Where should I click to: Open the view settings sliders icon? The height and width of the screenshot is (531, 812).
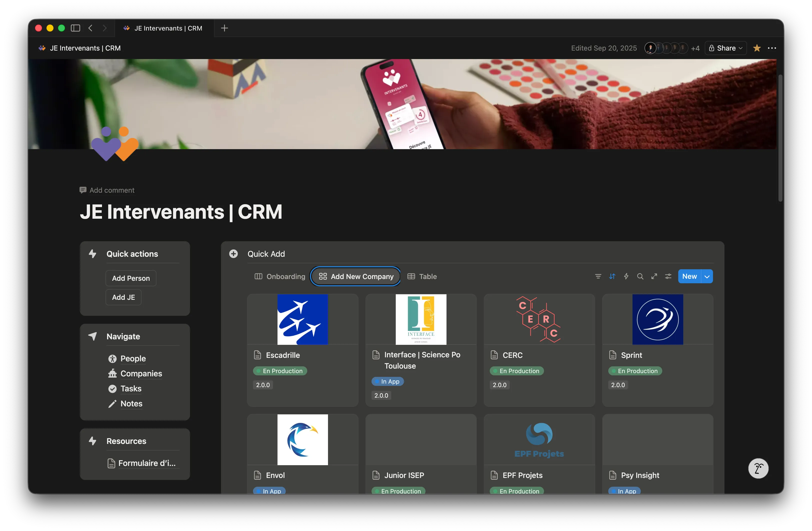[x=668, y=276]
